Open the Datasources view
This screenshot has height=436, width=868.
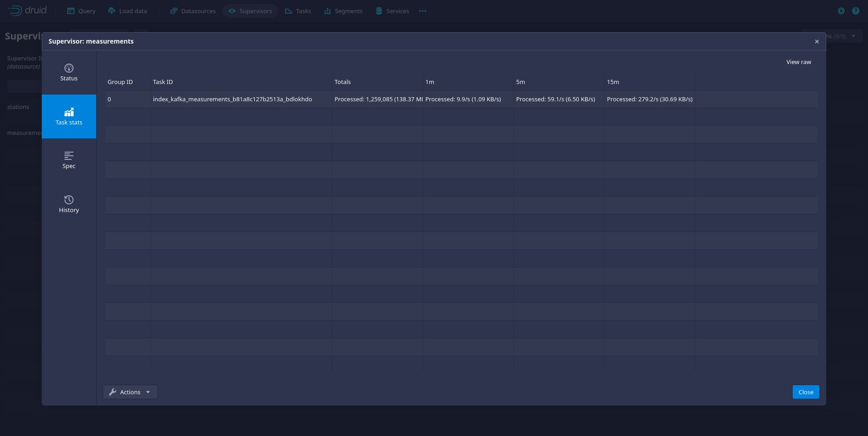pyautogui.click(x=193, y=11)
